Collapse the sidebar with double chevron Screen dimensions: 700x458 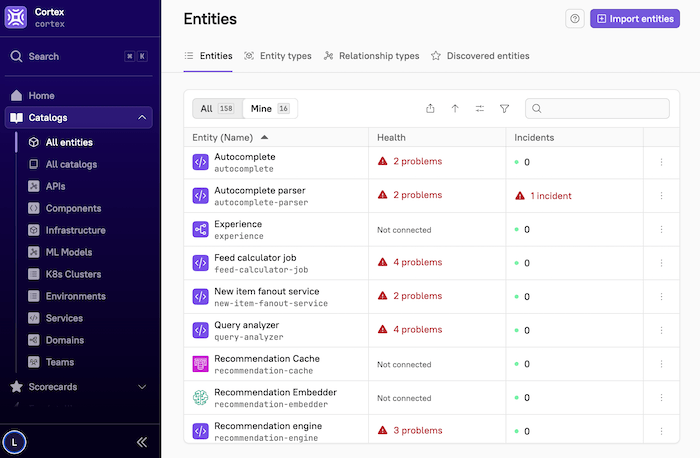(142, 442)
